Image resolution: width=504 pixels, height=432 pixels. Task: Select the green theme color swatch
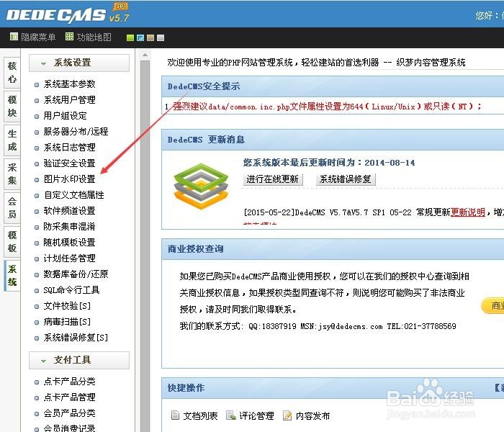point(130,37)
